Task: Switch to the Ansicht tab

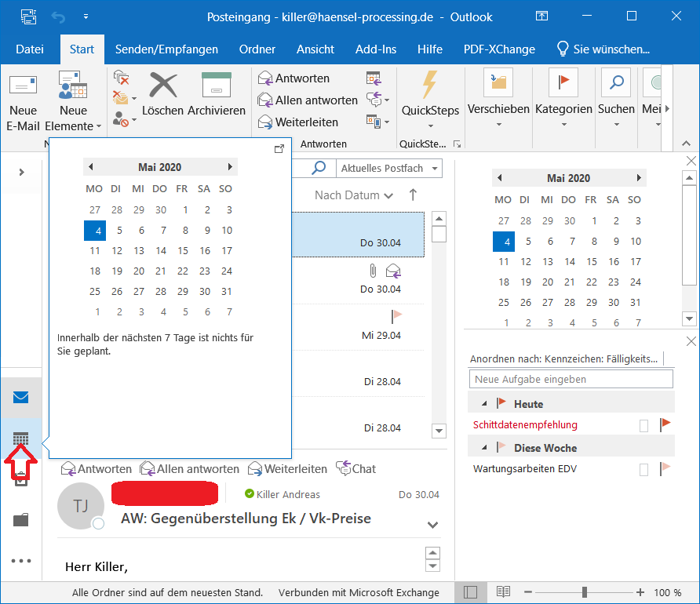Action: coord(315,49)
